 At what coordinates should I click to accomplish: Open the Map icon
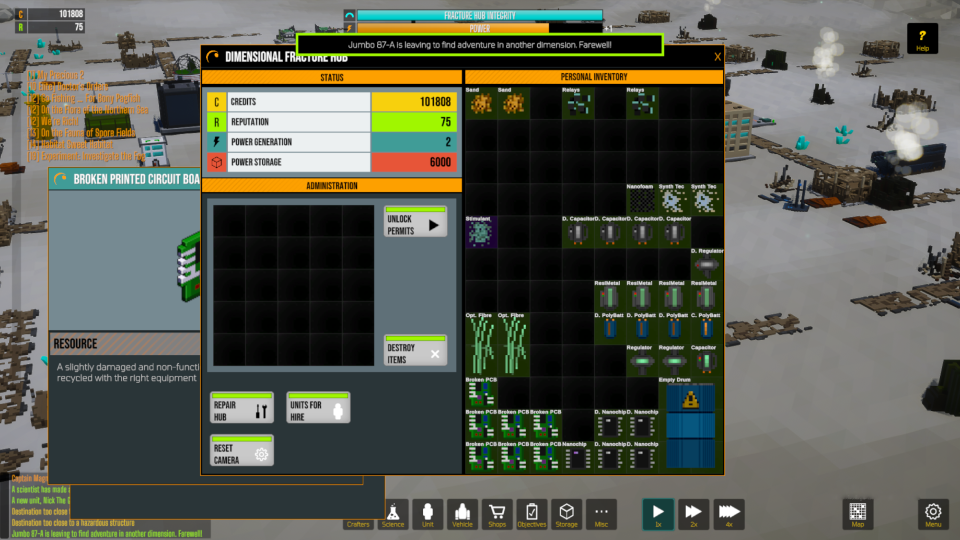click(857, 514)
